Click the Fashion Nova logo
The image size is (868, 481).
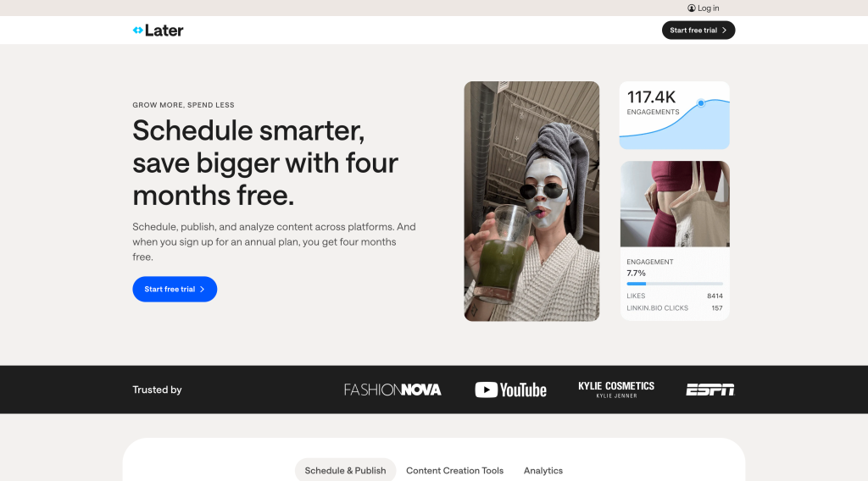point(392,390)
